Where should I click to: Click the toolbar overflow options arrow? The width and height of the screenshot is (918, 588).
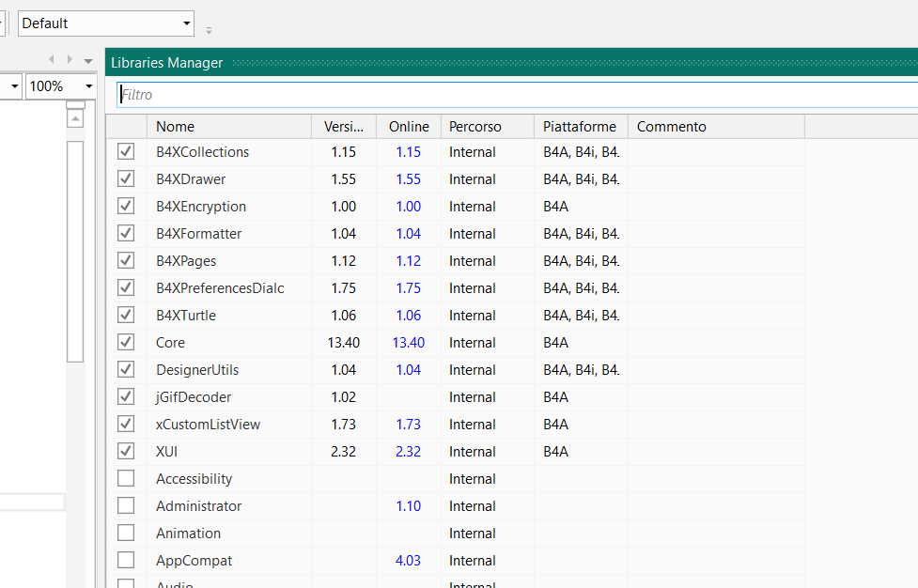[209, 30]
